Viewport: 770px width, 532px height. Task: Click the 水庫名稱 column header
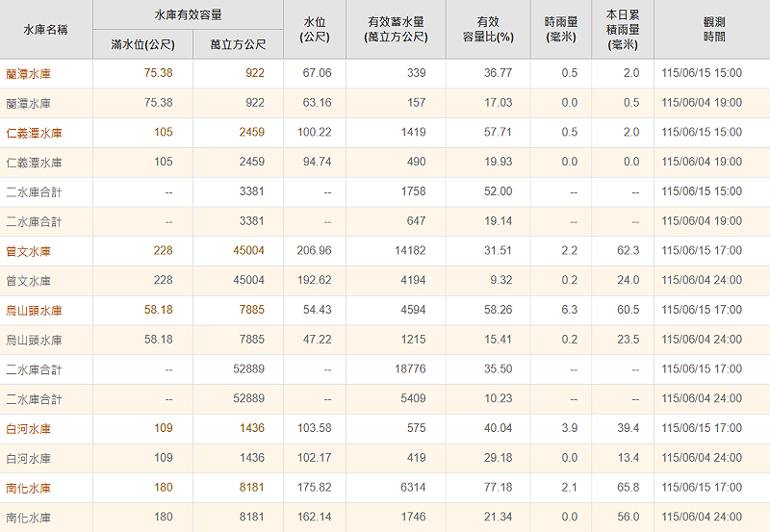(45, 30)
